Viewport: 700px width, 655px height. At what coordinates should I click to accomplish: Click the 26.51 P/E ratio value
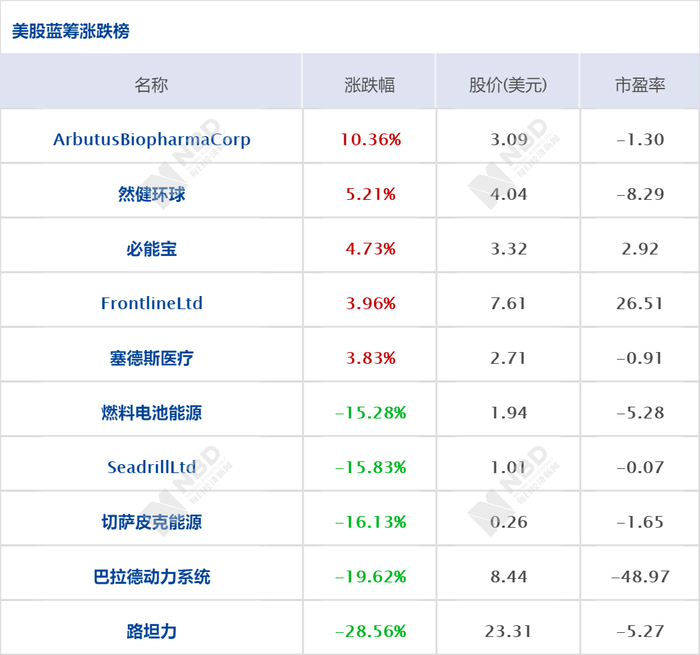pyautogui.click(x=640, y=303)
